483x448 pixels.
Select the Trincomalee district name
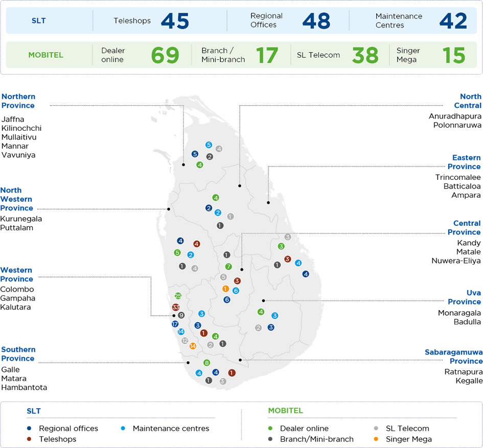(458, 177)
